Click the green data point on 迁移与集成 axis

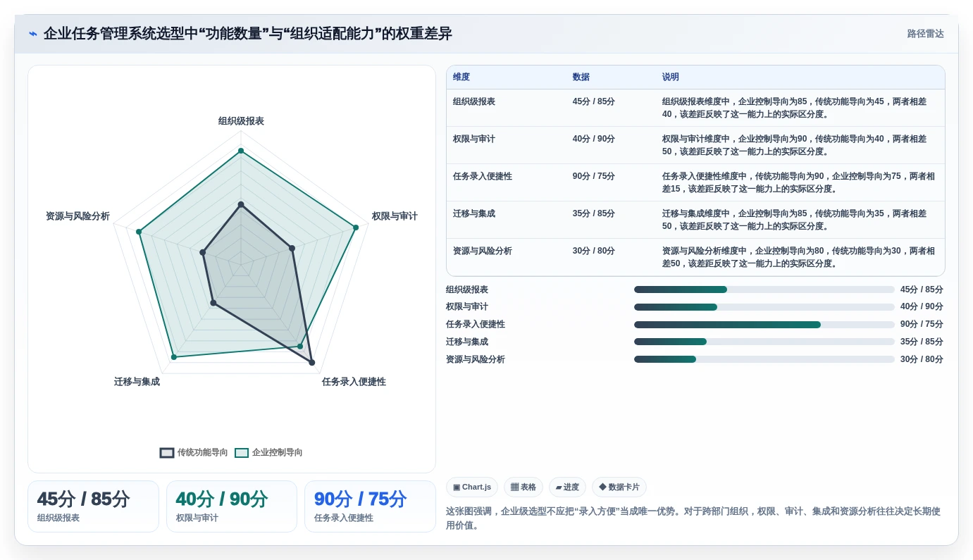[x=173, y=357]
